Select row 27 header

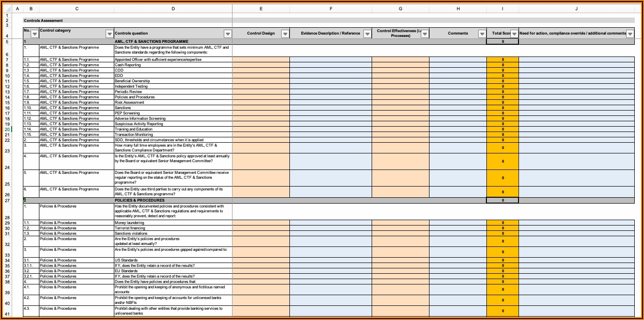tap(7, 200)
